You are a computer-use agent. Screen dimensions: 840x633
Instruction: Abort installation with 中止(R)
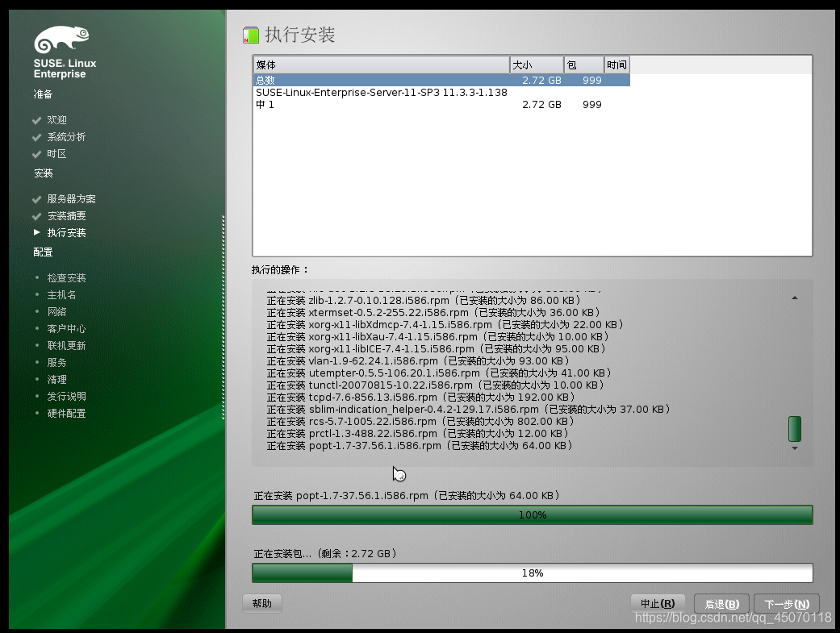658,603
